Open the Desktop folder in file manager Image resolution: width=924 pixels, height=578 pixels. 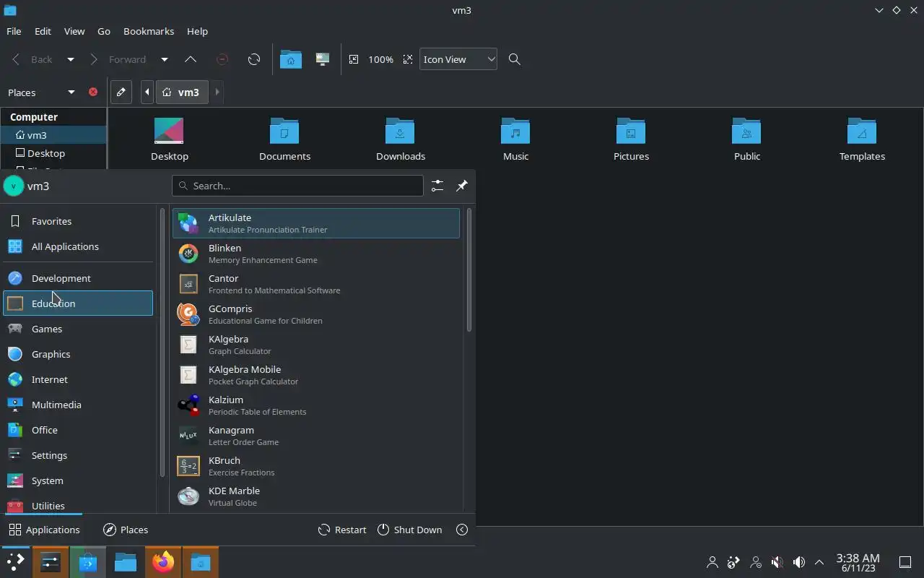pyautogui.click(x=169, y=139)
